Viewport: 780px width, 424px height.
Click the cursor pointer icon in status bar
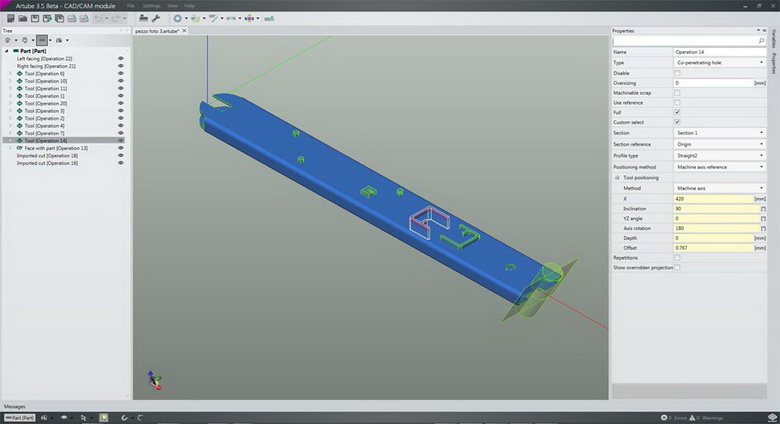pyautogui.click(x=83, y=418)
